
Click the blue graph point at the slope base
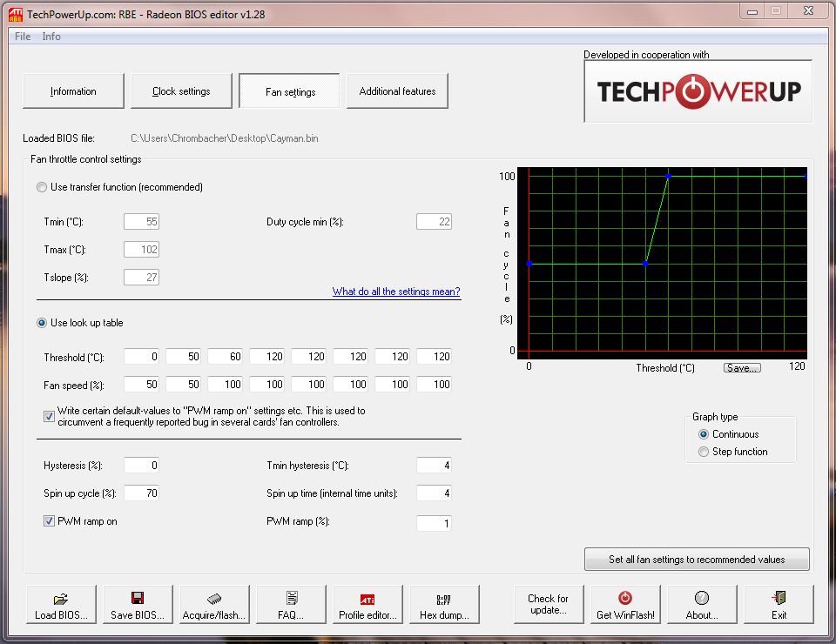tap(645, 264)
